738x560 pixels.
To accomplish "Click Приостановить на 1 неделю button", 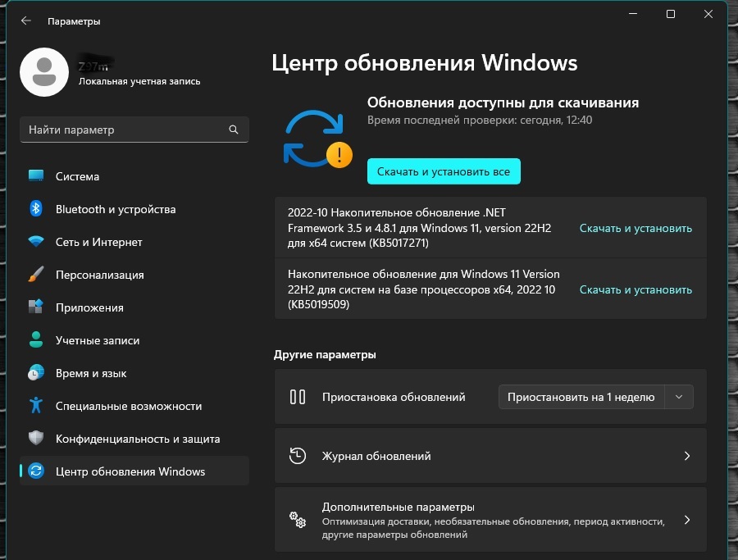I will (x=581, y=397).
